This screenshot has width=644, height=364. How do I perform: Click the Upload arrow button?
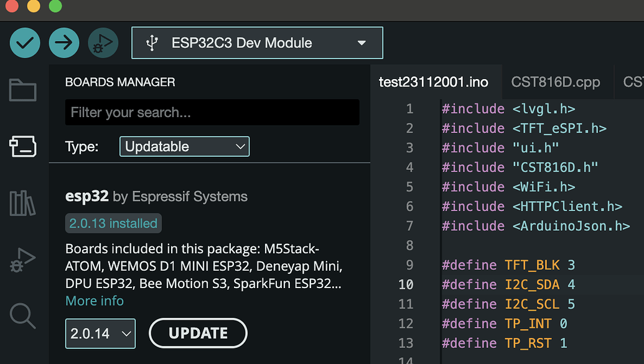[x=64, y=43]
